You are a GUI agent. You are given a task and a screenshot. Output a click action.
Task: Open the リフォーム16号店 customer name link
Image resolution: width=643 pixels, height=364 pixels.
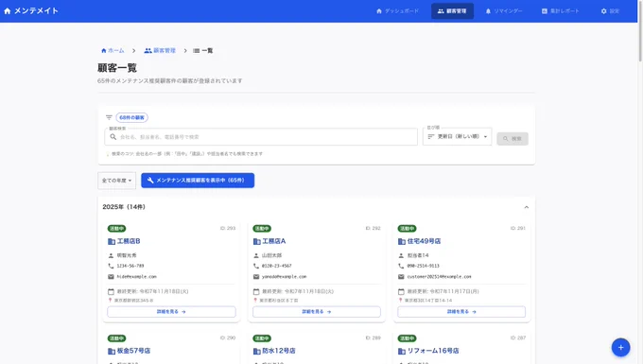433,351
